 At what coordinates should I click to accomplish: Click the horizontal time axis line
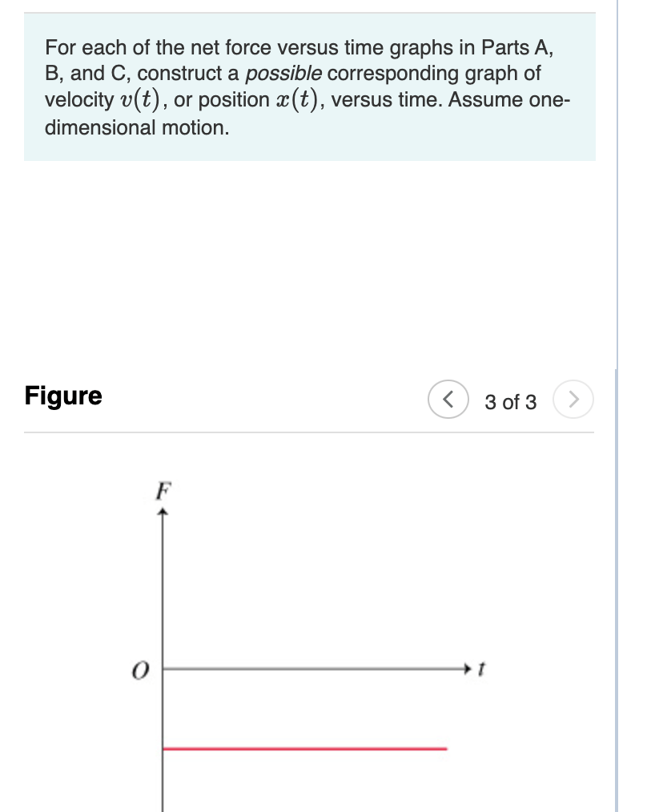point(315,669)
